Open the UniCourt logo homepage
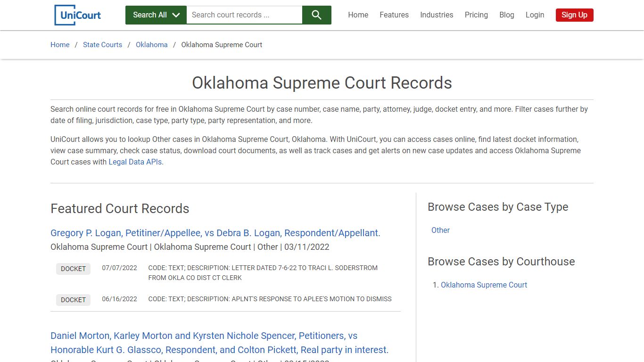 [x=78, y=15]
